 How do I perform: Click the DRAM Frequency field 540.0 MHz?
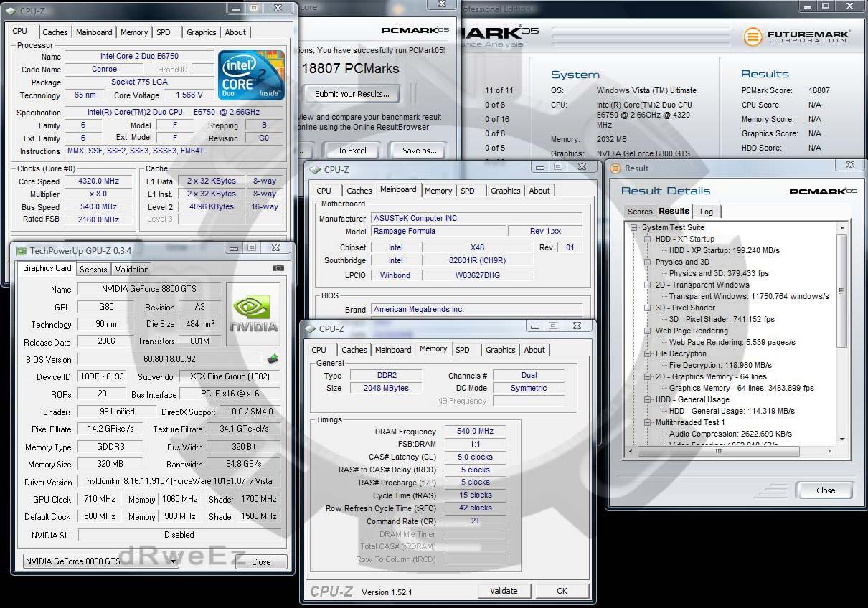475,432
